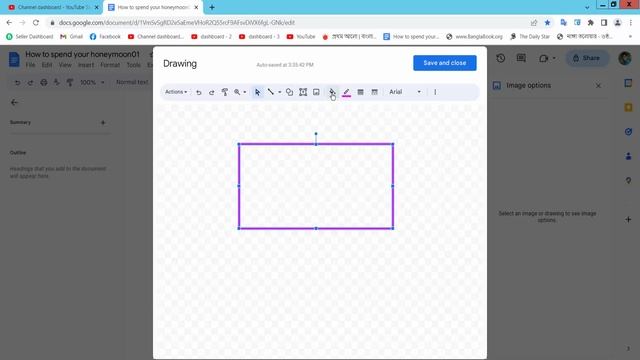Expand the line type dropdown arrow
Image resolution: width=640 pixels, height=360 pixels.
[280, 92]
